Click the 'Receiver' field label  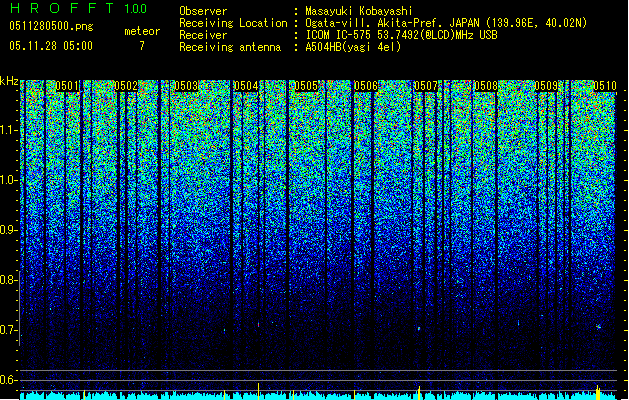click(203, 35)
